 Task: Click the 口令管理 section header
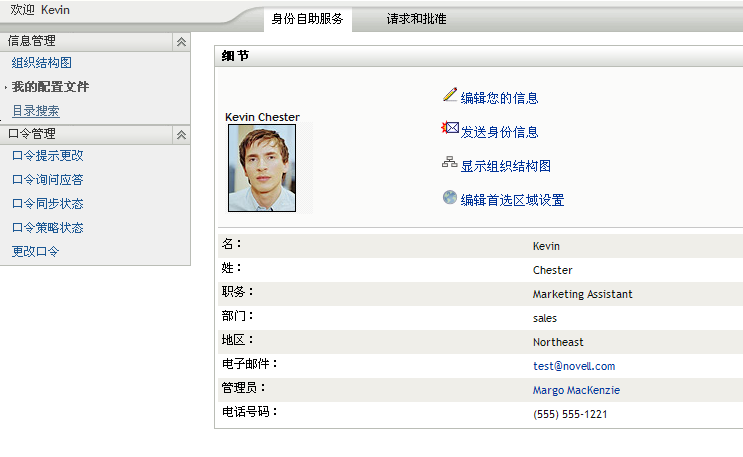click(x=95, y=135)
